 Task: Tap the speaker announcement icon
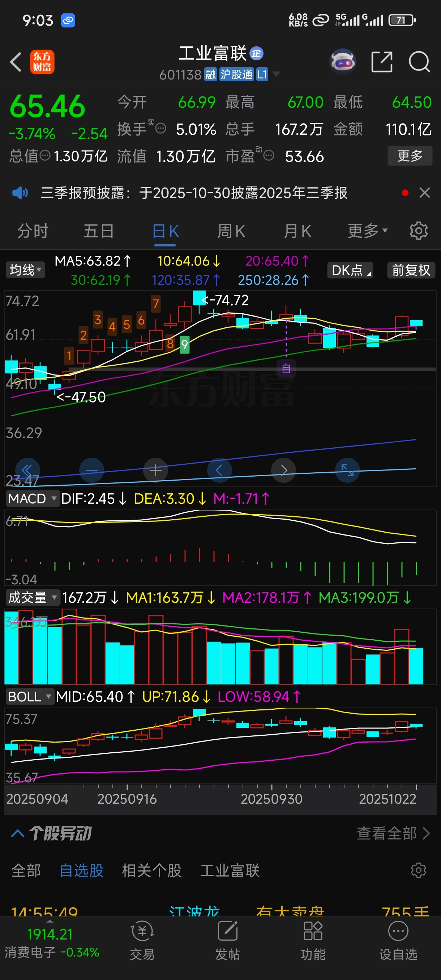(20, 193)
